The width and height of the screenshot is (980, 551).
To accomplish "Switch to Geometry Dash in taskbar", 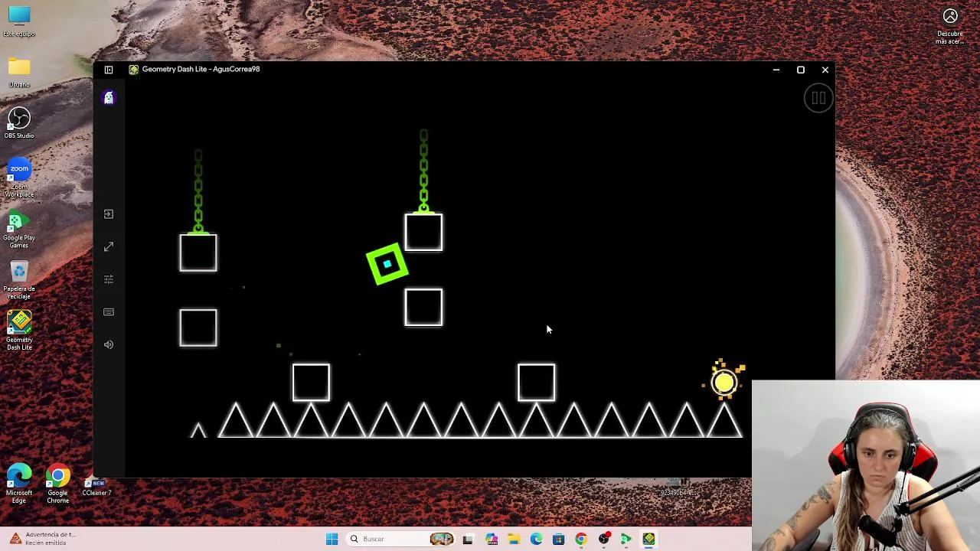I will coord(648,539).
